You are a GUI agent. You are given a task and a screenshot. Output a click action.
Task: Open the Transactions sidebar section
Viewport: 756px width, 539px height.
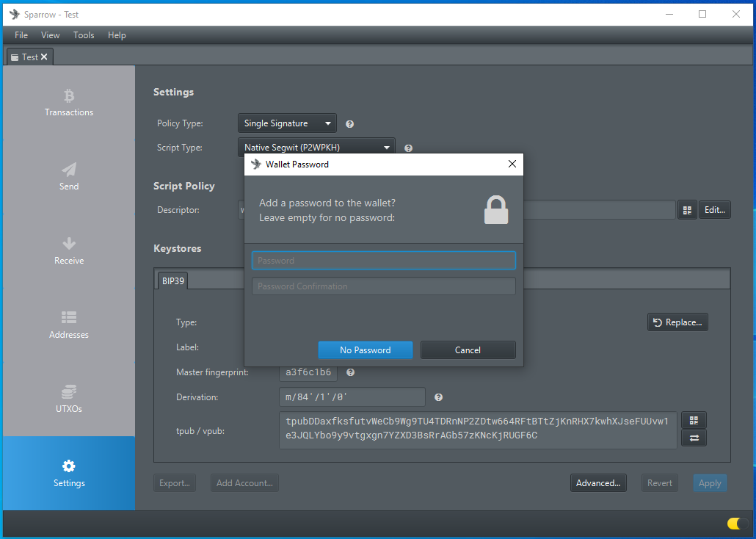pos(69,103)
